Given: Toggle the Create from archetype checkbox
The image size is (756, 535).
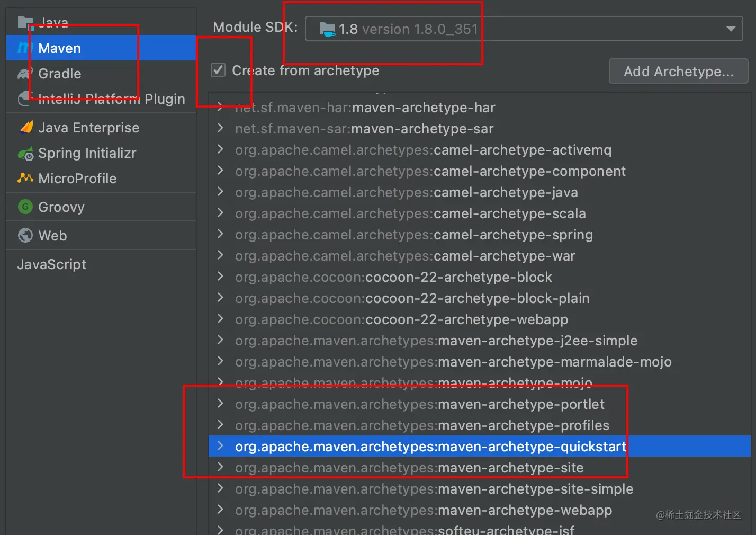Looking at the screenshot, I should coord(218,70).
